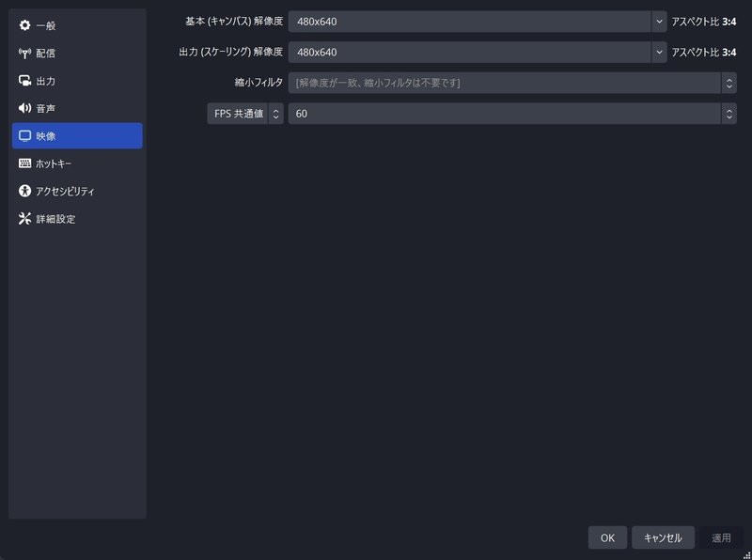Click the Stream (配信) antenna icon

(x=24, y=53)
